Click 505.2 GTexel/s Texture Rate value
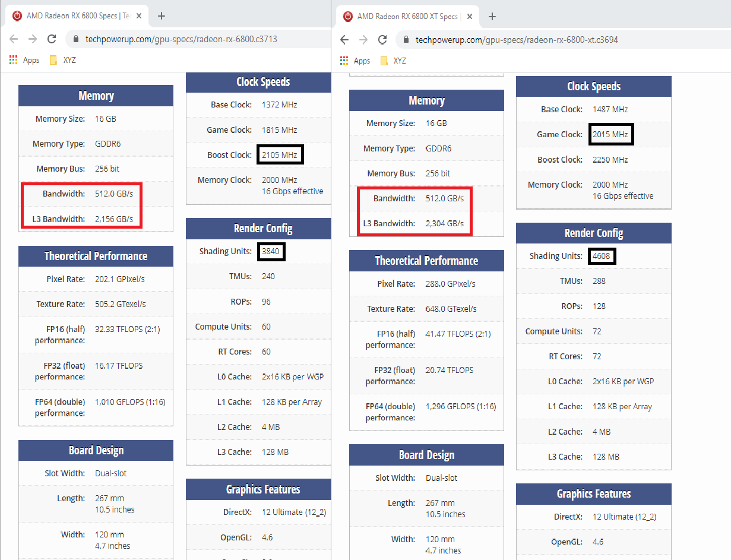This screenshot has height=560, width=731. click(x=121, y=304)
